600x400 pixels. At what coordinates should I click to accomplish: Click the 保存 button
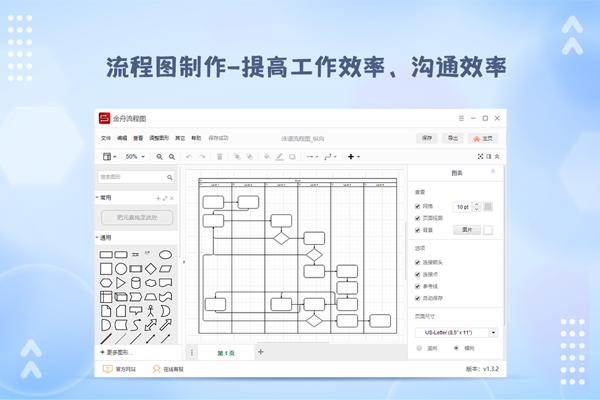pos(427,138)
